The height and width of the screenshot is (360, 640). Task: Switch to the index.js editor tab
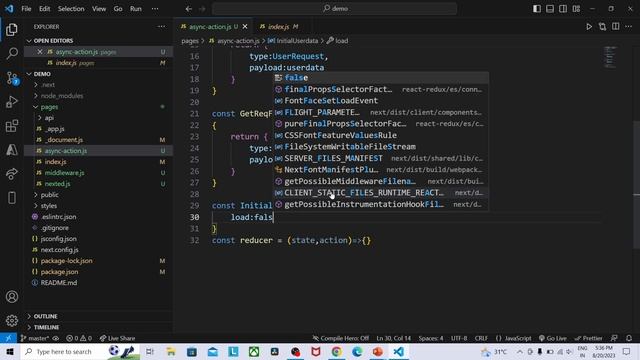point(279,27)
